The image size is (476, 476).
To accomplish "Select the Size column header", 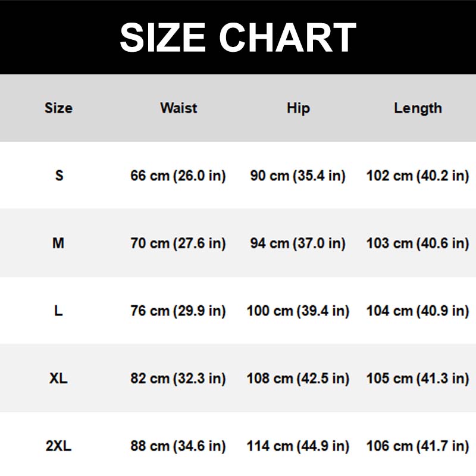I will (58, 108).
